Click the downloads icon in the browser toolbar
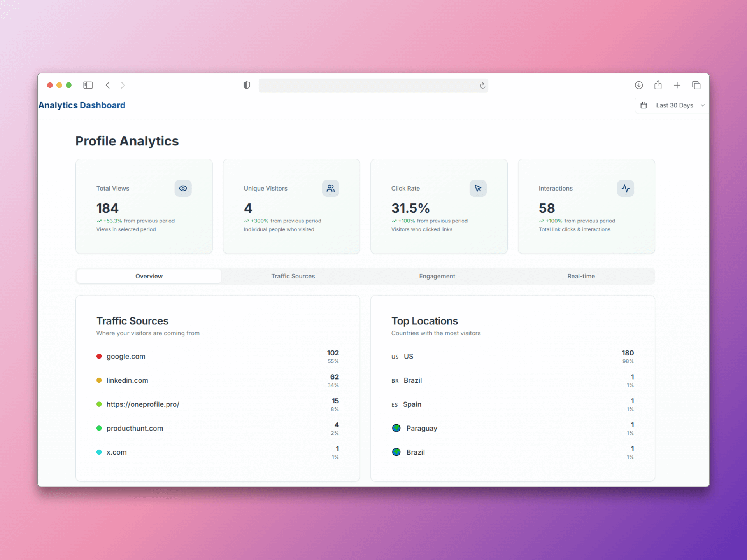 [x=638, y=85]
